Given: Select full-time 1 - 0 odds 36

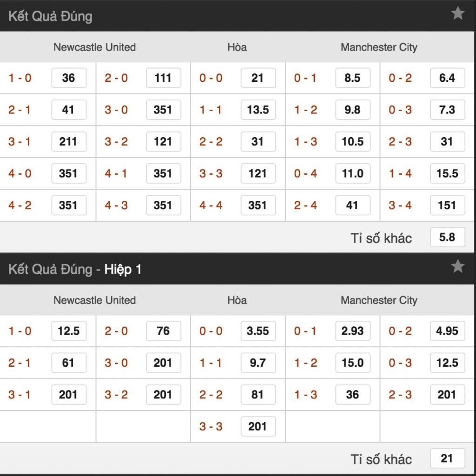Looking at the screenshot, I should pyautogui.click(x=68, y=78).
